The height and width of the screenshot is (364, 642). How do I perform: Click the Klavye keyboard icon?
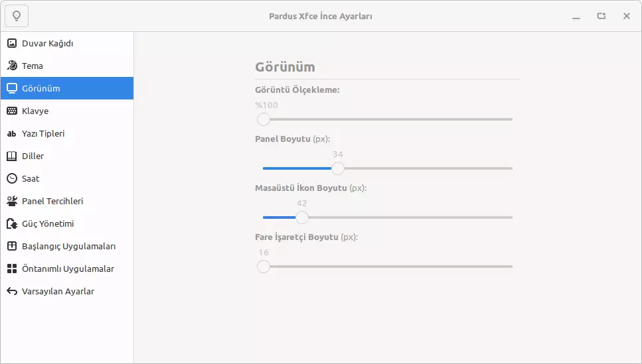tap(12, 111)
